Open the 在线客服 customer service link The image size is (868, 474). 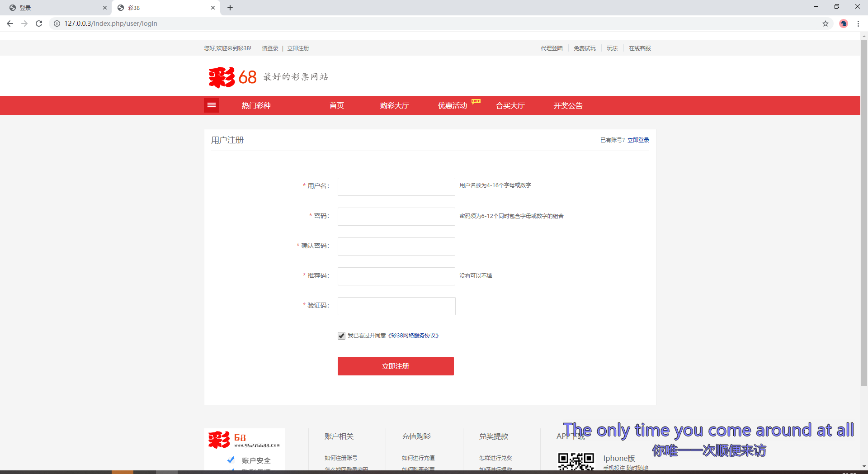coord(639,48)
